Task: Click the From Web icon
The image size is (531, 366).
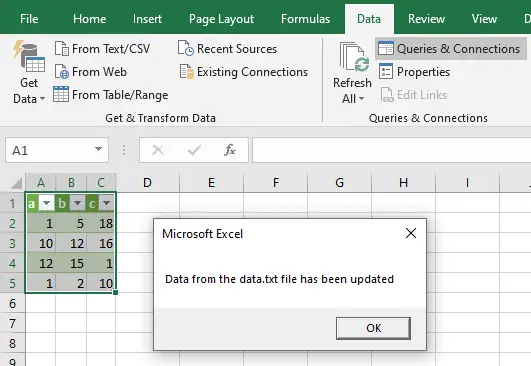Action: [62, 71]
